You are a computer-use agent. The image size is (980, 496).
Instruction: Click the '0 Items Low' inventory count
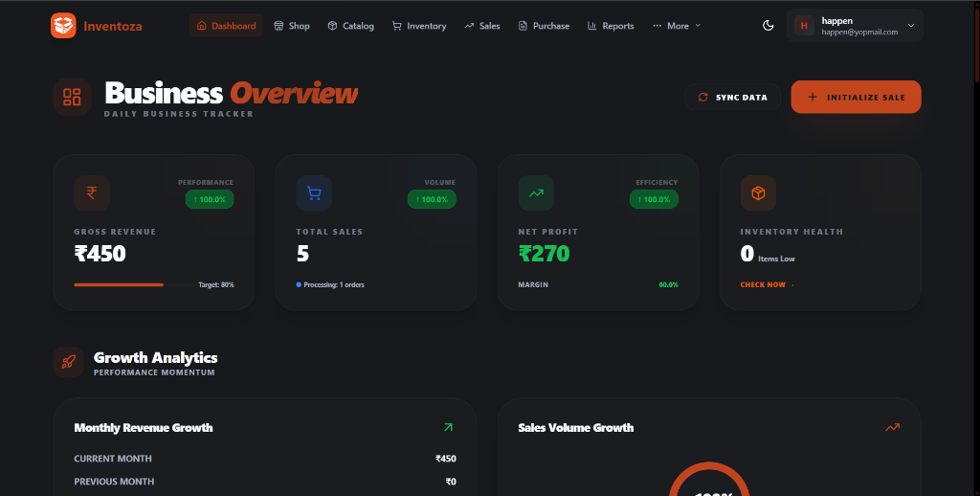click(x=768, y=254)
